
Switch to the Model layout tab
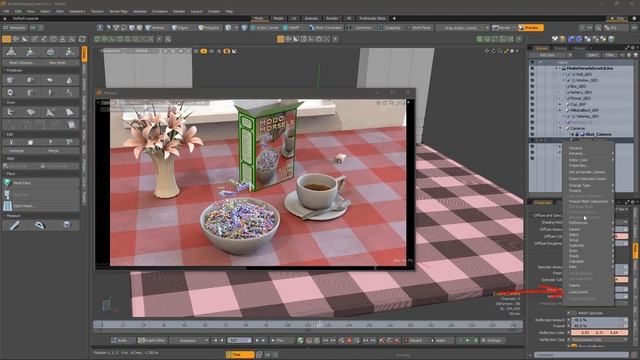coord(278,18)
